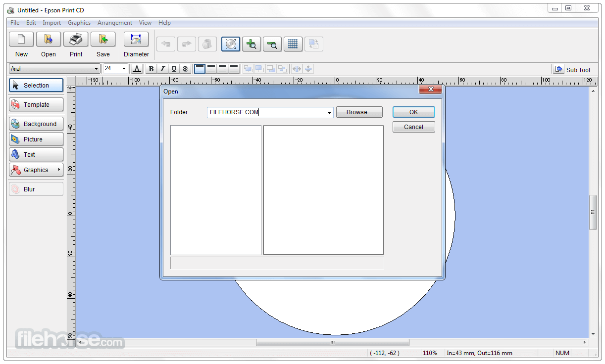The height and width of the screenshot is (364, 605).
Task: Set text alignment to justified
Action: click(234, 69)
